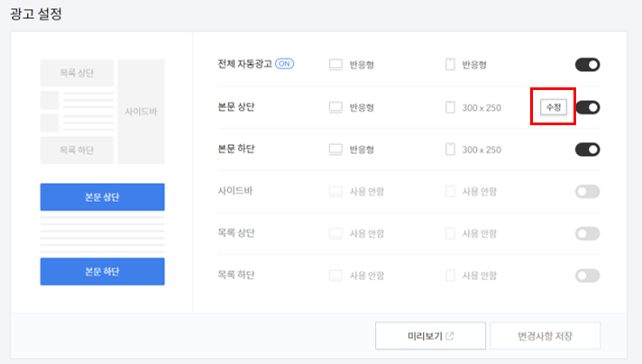Click PC monitor icon in 본문 하단 row
The height and width of the screenshot is (364, 642).
point(335,150)
